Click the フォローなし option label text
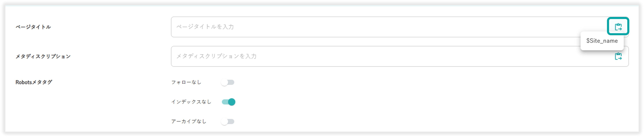Screen dimensions: 644x137 (186, 82)
